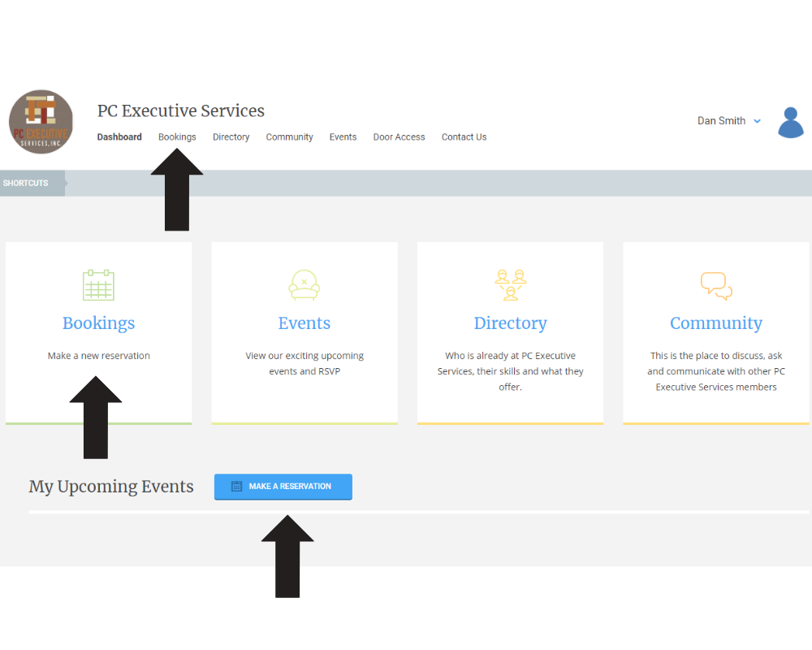Screen dimensions: 812x650
Task: Click 'Who is already at PC Executive' description
Action: click(x=510, y=371)
